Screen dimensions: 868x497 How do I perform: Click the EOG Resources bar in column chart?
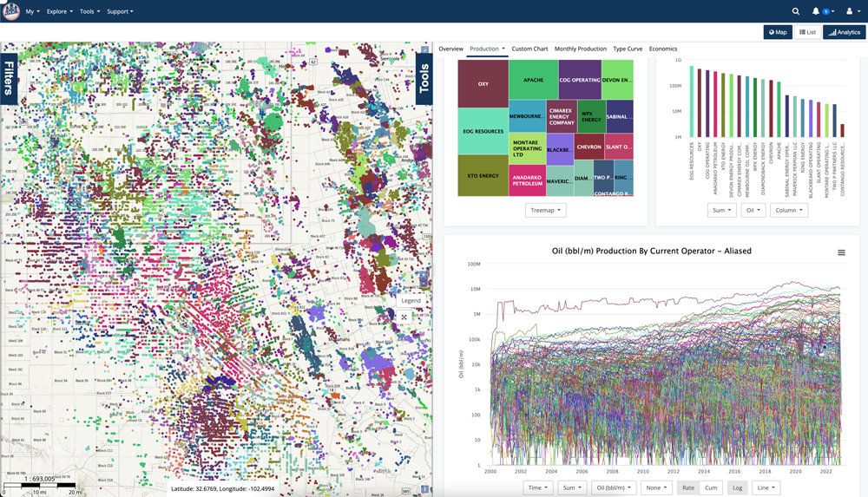692,101
